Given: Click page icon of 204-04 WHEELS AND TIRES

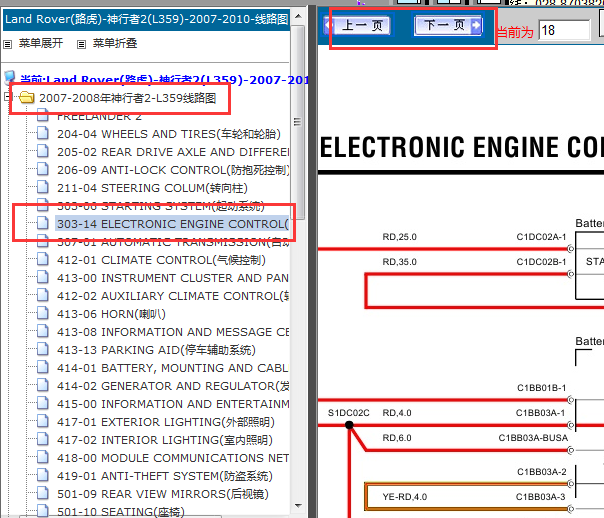Looking at the screenshot, I should [x=43, y=133].
